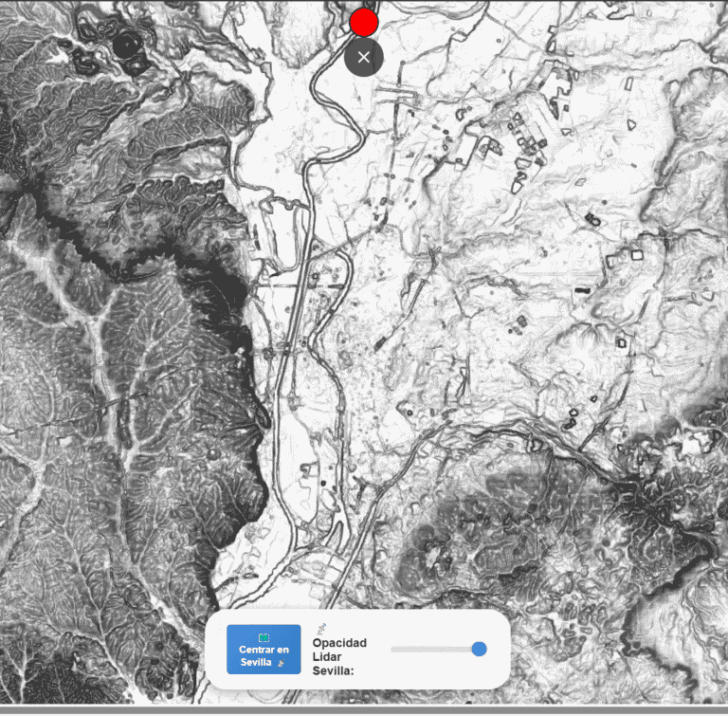The width and height of the screenshot is (728, 716).
Task: Adjust the Opacidad Lidar Sevilla slider handle
Action: [x=479, y=649]
